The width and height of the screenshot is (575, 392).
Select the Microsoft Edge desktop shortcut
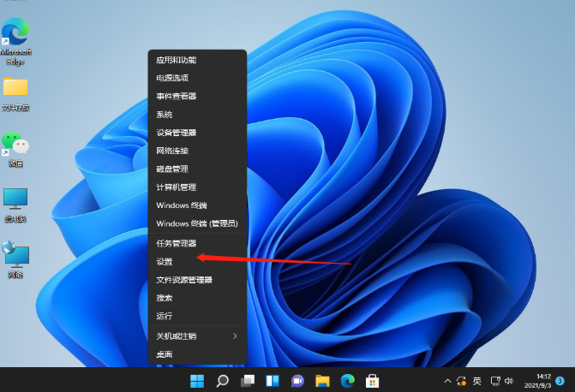pyautogui.click(x=15, y=39)
